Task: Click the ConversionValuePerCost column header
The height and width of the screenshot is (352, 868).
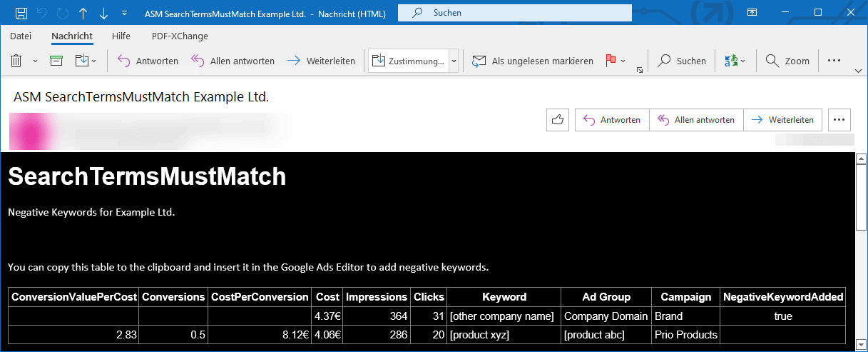Action: point(73,296)
